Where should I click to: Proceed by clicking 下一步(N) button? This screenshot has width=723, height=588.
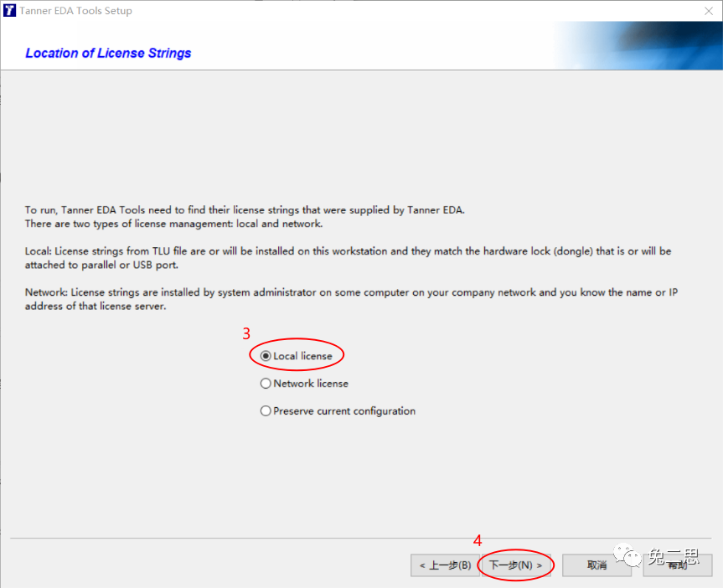point(515,565)
